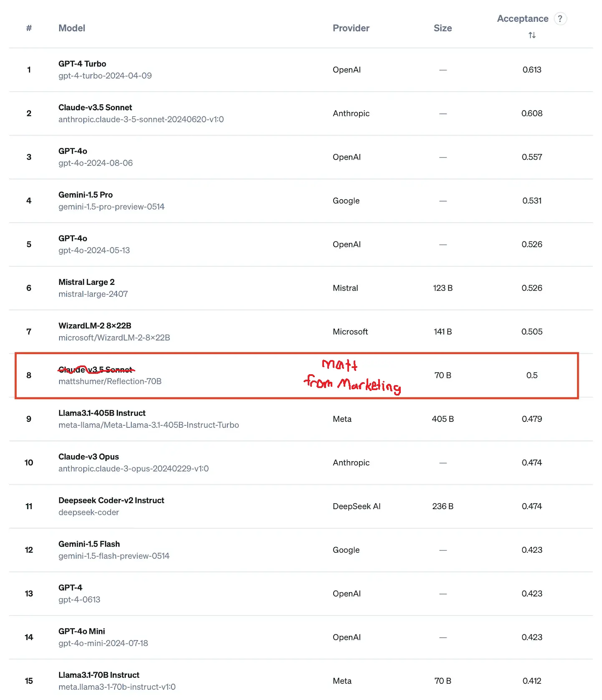Click Deepseek Coder-v2 Instruct model name
Image resolution: width=602 pixels, height=700 pixels.
click(x=111, y=500)
